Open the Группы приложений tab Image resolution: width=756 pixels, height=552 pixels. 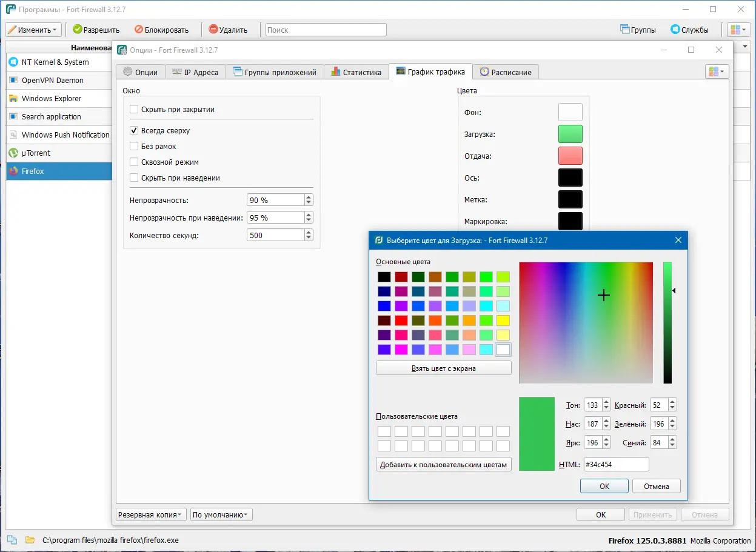(x=275, y=72)
